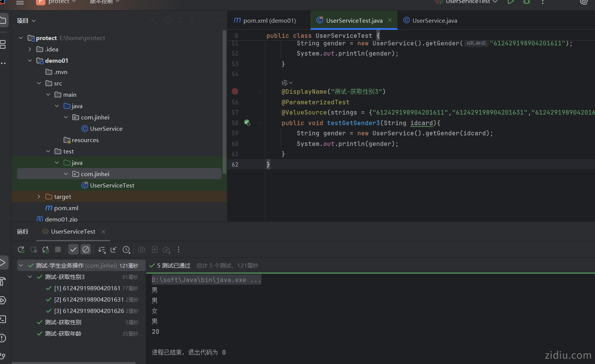Image resolution: width=595 pixels, height=364 pixels.
Task: Click the project tree vertical scrollbar
Action: [x=224, y=102]
